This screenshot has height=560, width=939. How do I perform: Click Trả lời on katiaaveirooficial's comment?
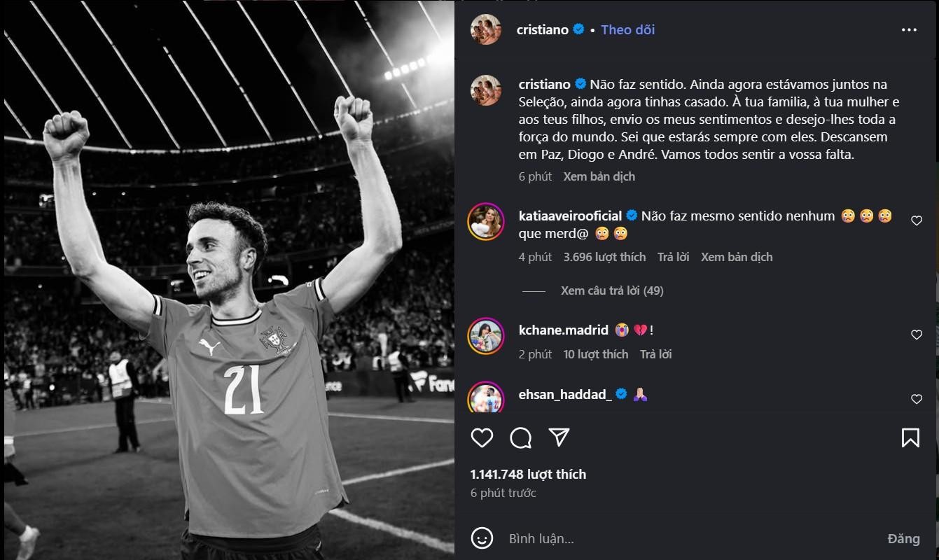pyautogui.click(x=673, y=257)
